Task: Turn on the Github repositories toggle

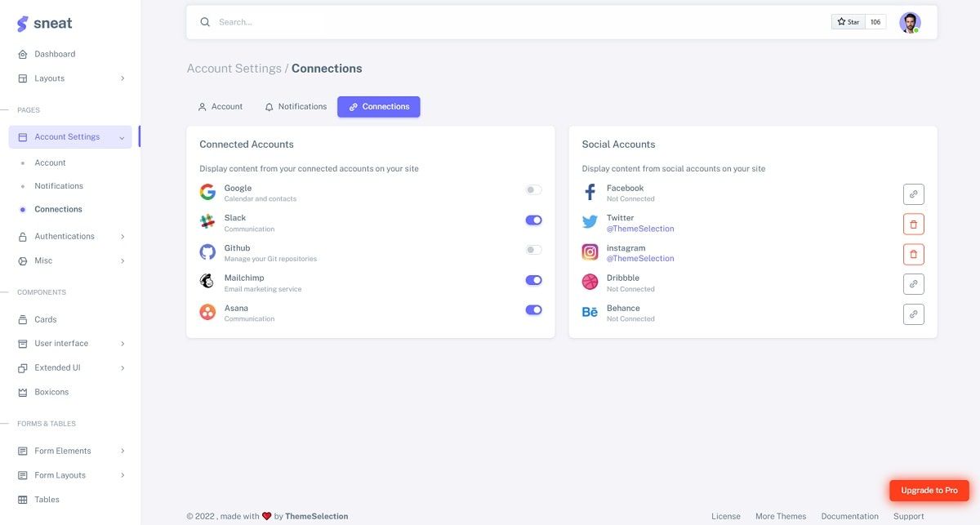Action: tap(533, 247)
